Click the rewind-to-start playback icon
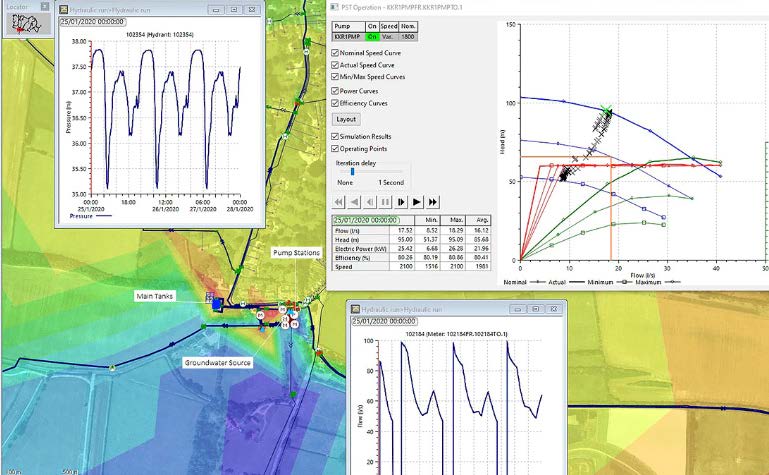769x475 pixels. [338, 201]
